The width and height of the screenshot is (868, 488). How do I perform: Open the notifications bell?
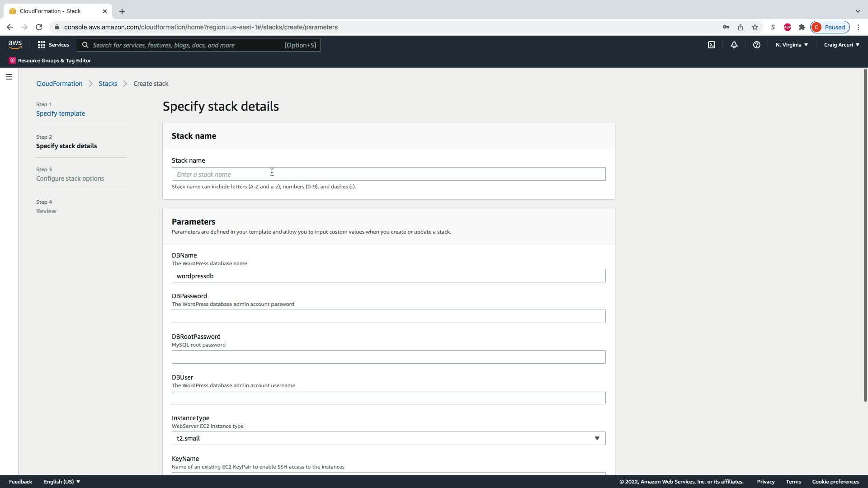pyautogui.click(x=734, y=45)
